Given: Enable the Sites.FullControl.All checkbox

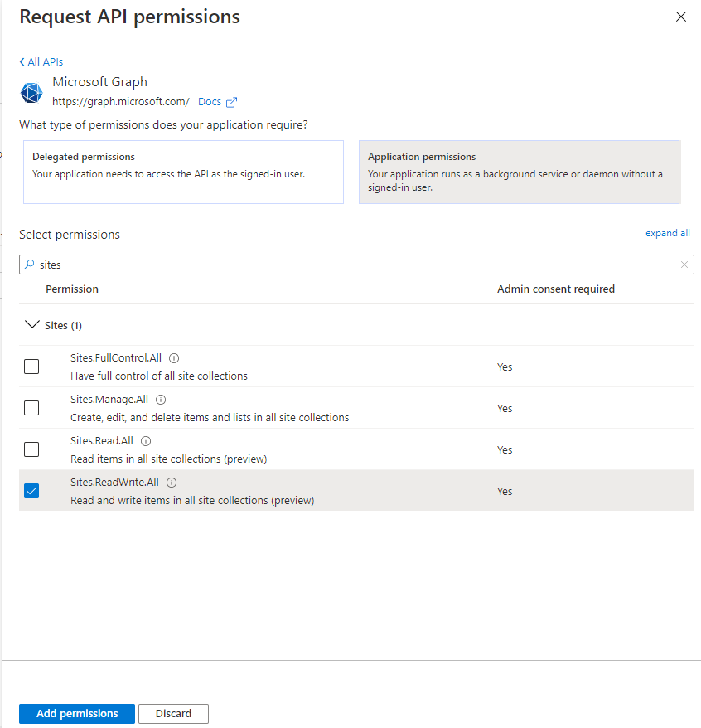Looking at the screenshot, I should (x=31, y=366).
